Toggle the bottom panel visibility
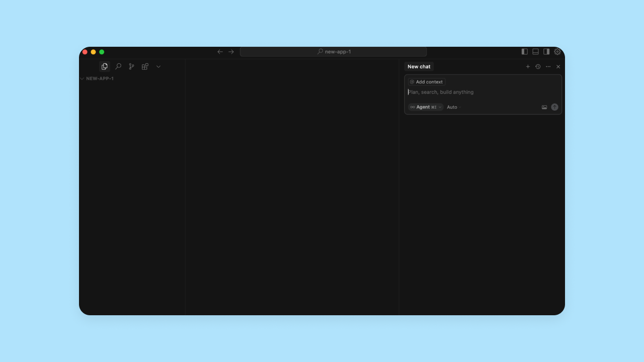 tap(535, 51)
